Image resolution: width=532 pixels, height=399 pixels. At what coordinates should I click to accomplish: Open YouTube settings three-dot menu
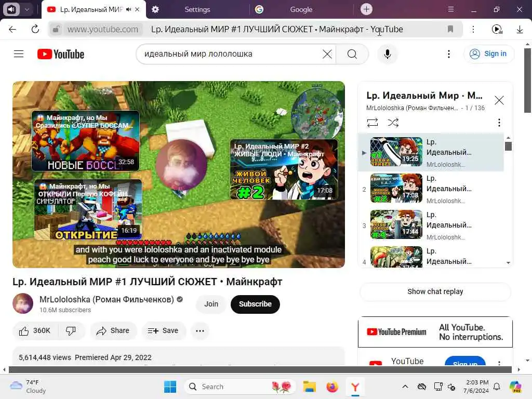(x=448, y=54)
